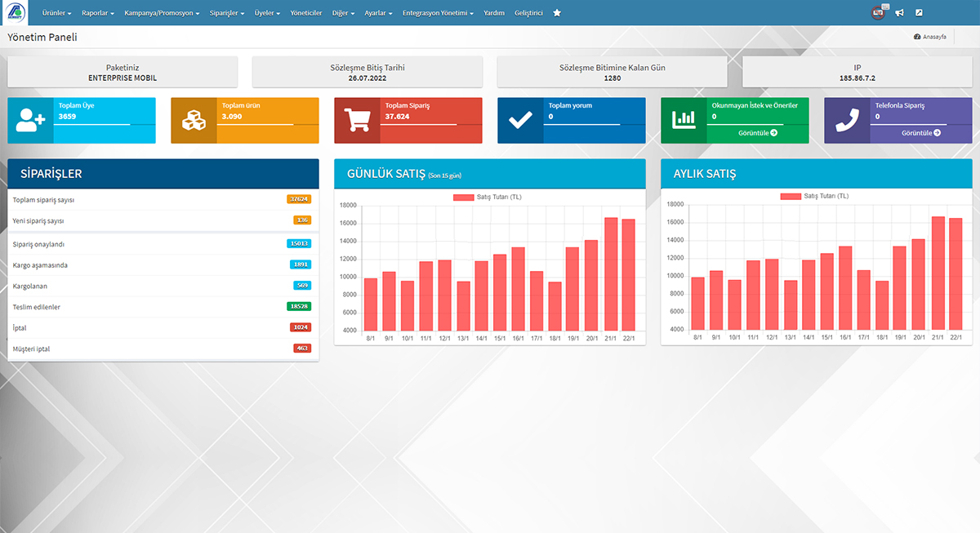
Task: Toggle Satış Tutarı legend in Günlük Satış chart
Action: [488, 198]
